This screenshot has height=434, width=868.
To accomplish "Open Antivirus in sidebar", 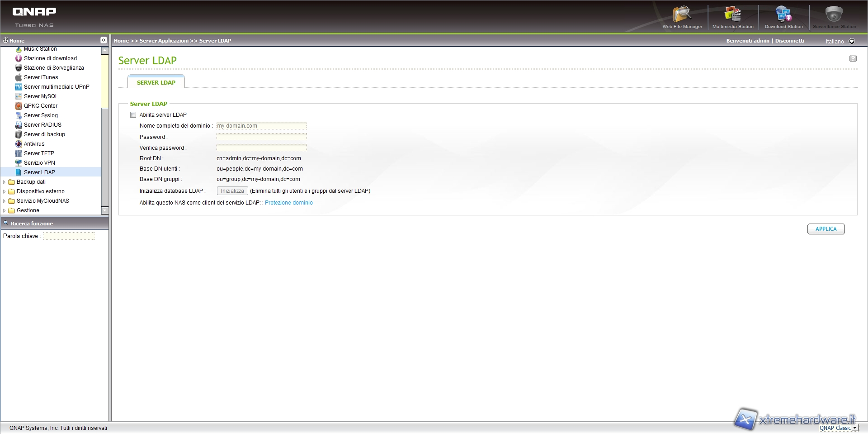I will [34, 144].
